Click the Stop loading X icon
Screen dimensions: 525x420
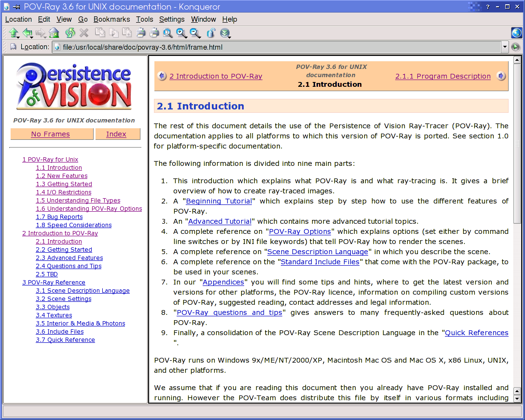click(84, 33)
